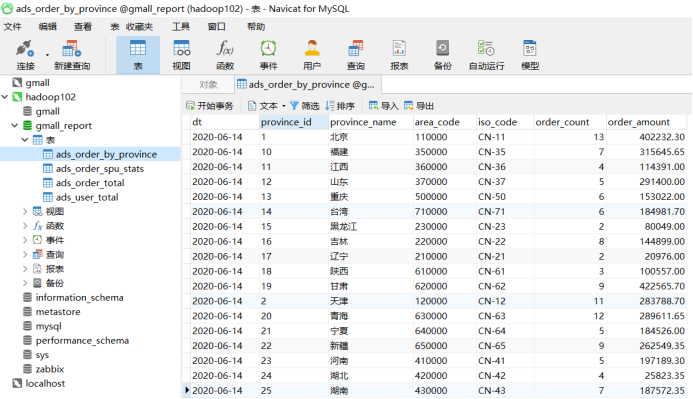The height and width of the screenshot is (399, 693).
Task: Click 开始事务 begin transaction button
Action: tap(209, 106)
